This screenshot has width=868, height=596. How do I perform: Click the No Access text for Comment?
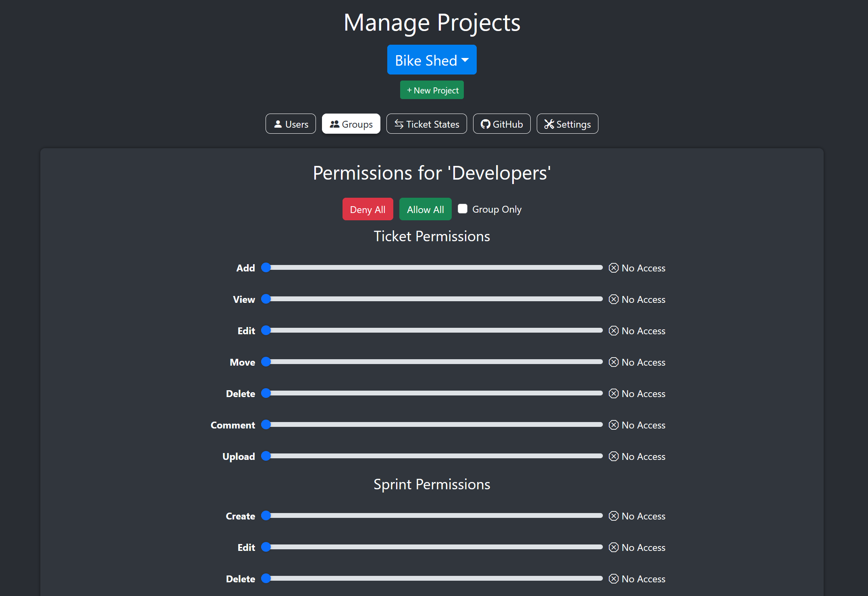644,425
